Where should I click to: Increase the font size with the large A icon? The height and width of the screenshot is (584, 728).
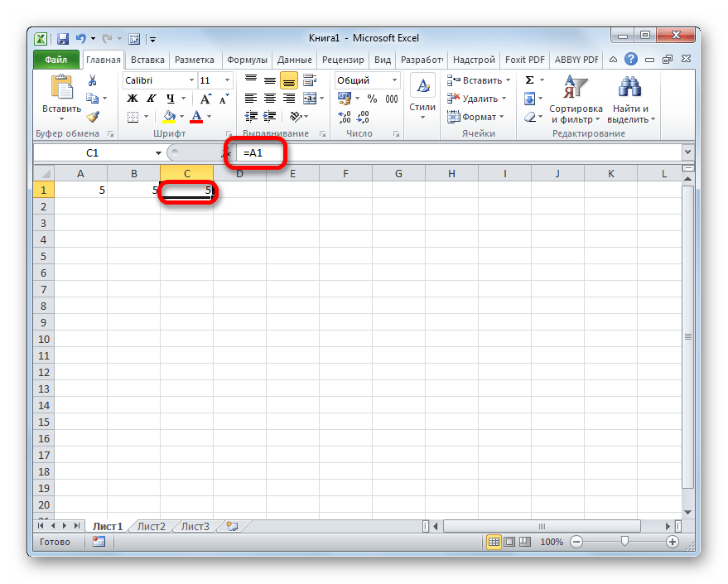coord(205,99)
